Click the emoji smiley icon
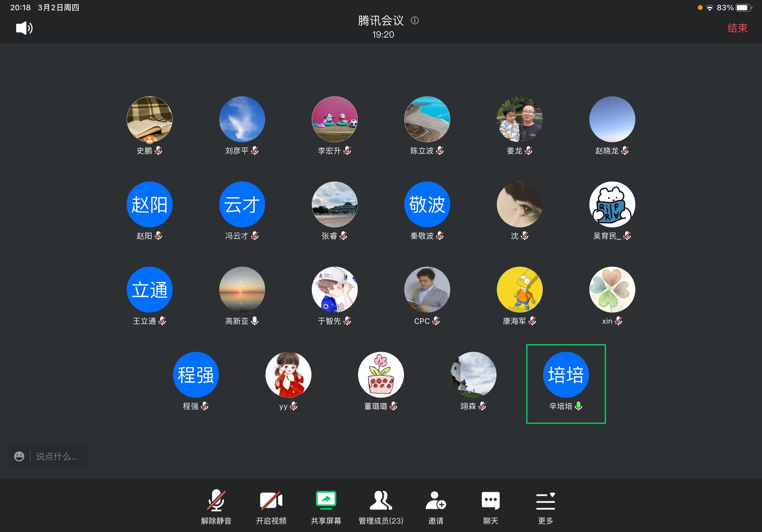Viewport: 762px width, 532px height. pos(19,456)
